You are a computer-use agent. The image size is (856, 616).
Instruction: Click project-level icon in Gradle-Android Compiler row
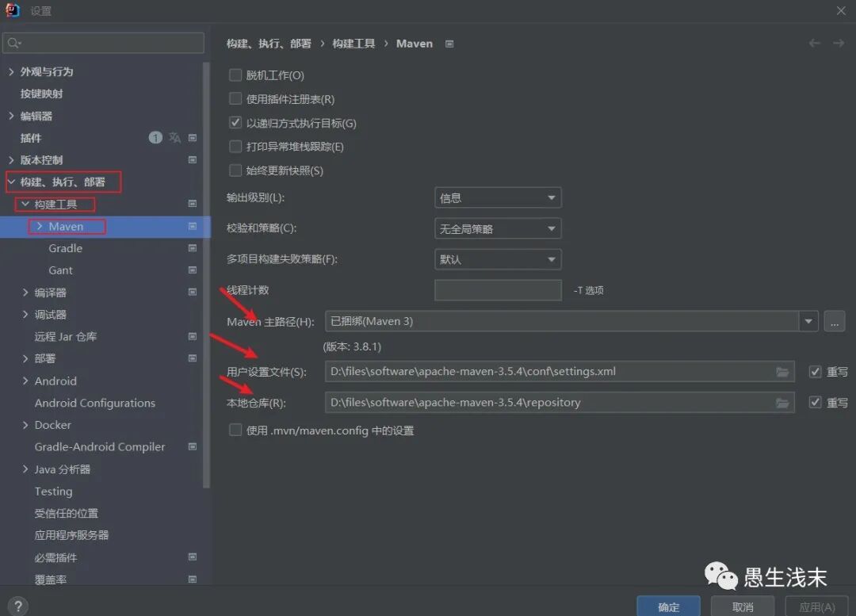(x=192, y=446)
